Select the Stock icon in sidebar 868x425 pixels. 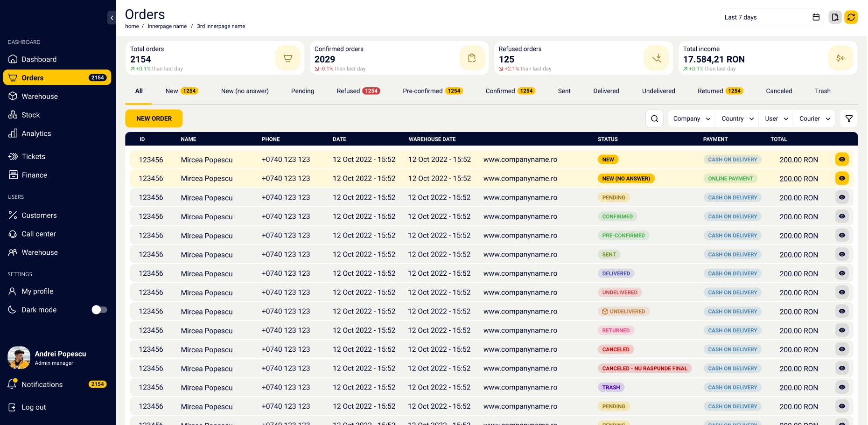click(13, 115)
